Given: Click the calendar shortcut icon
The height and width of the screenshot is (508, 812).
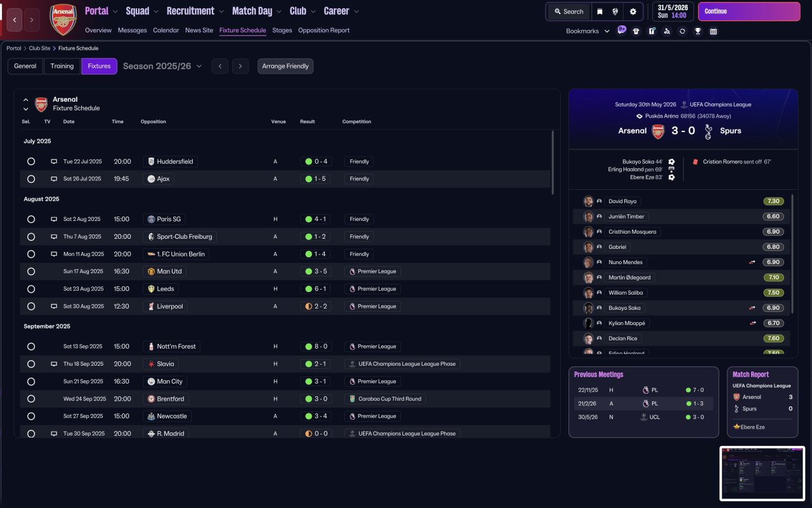Looking at the screenshot, I should pos(713,31).
